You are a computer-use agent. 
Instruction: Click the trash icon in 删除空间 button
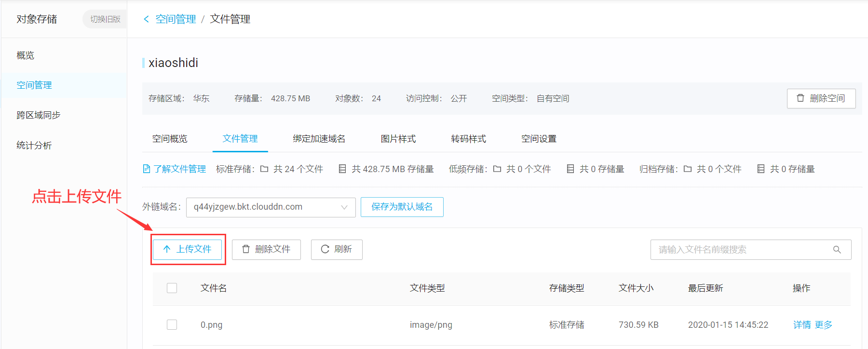[x=800, y=98]
